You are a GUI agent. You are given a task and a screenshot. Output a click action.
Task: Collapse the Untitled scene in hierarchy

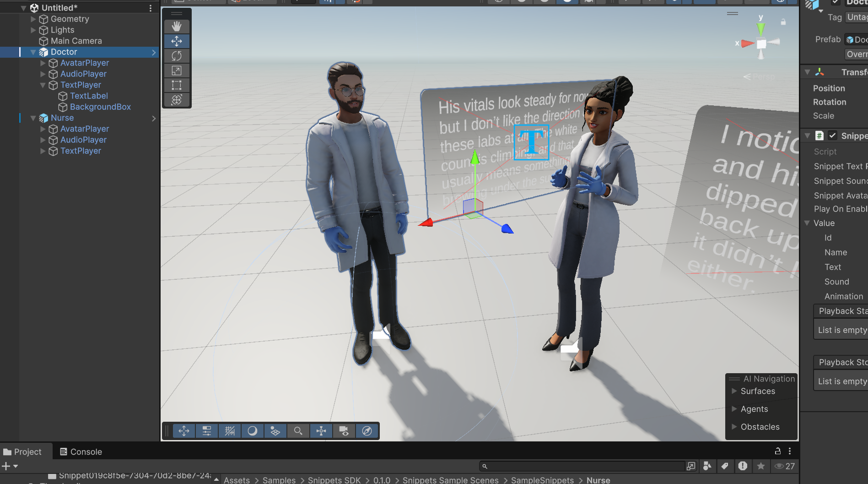24,8
